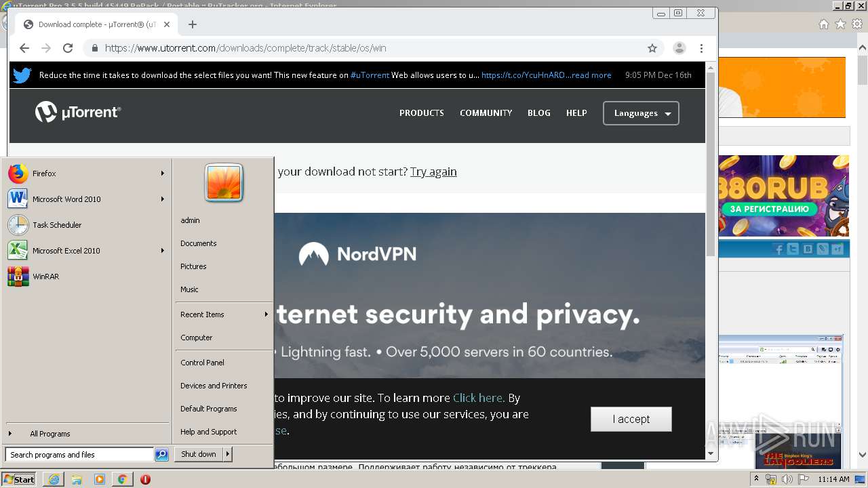Show hidden system tray icons

pos(756,479)
